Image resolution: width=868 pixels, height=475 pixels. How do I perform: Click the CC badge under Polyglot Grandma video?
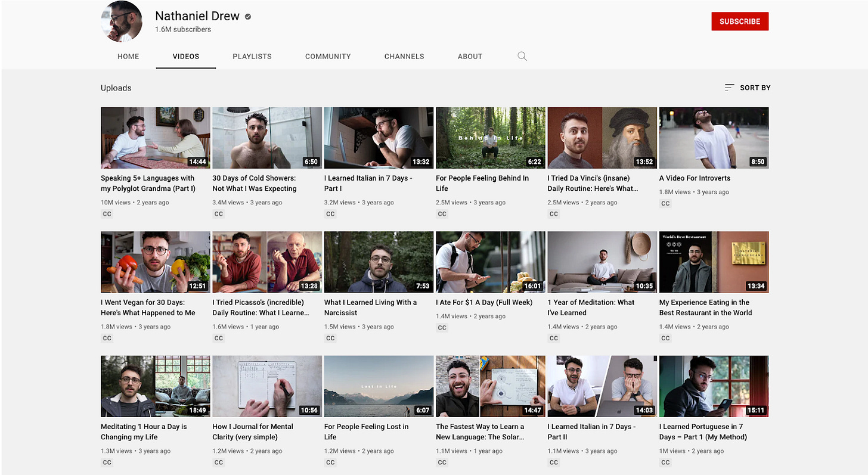pyautogui.click(x=107, y=214)
